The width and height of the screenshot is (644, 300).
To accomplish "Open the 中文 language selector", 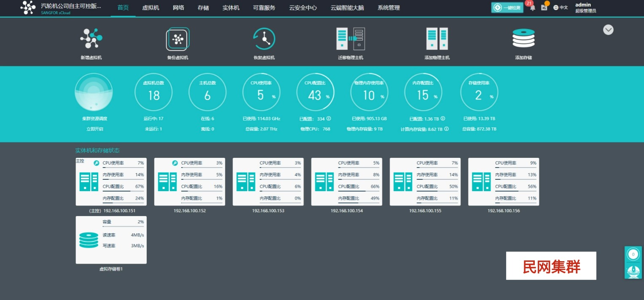I will coord(560,8).
